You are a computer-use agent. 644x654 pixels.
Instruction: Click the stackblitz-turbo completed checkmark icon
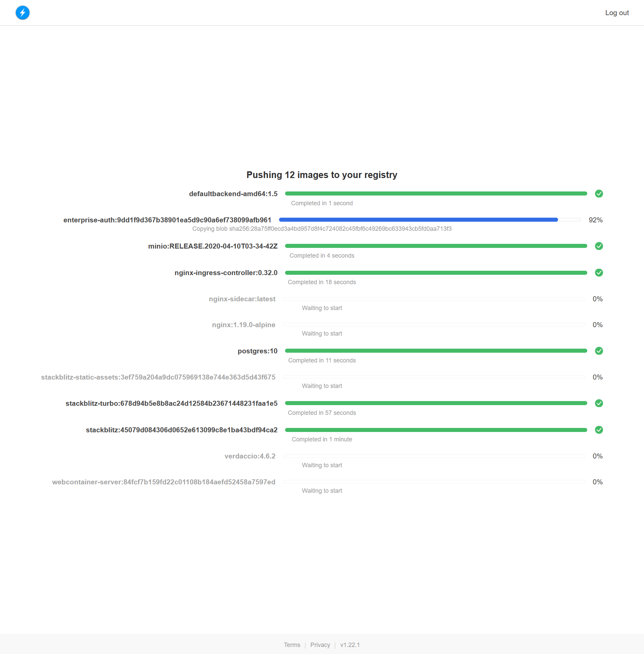pos(599,403)
